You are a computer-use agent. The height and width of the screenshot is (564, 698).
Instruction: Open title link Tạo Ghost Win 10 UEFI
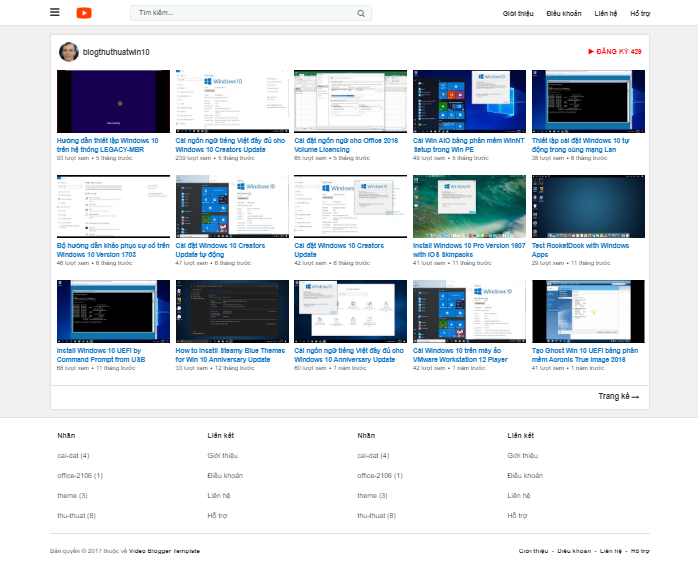[585, 355]
